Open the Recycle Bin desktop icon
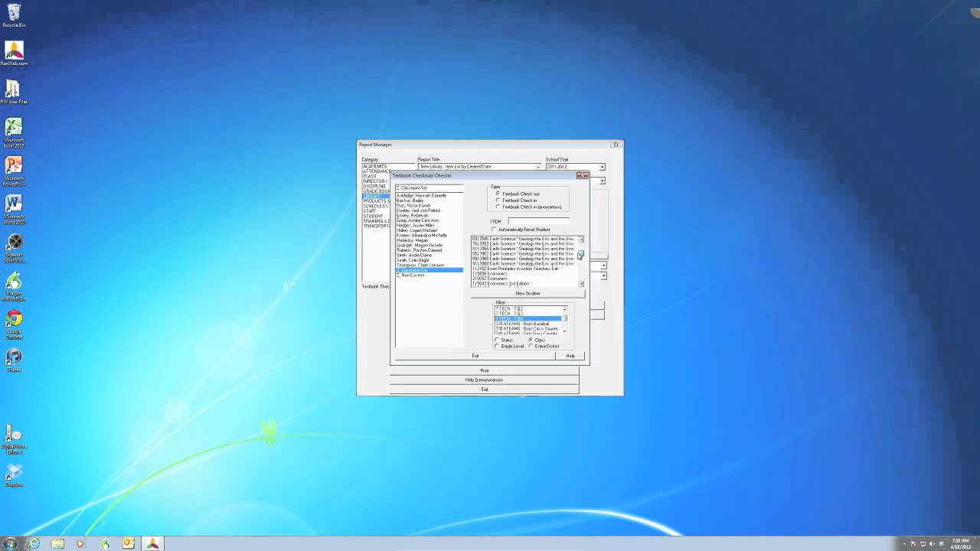The image size is (980, 551). (13, 14)
